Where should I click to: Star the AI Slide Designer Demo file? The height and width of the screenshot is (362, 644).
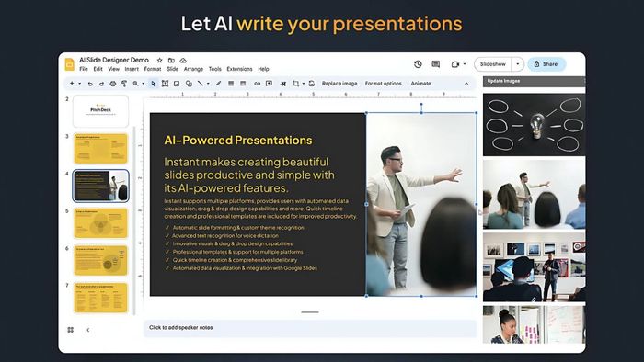(160, 61)
